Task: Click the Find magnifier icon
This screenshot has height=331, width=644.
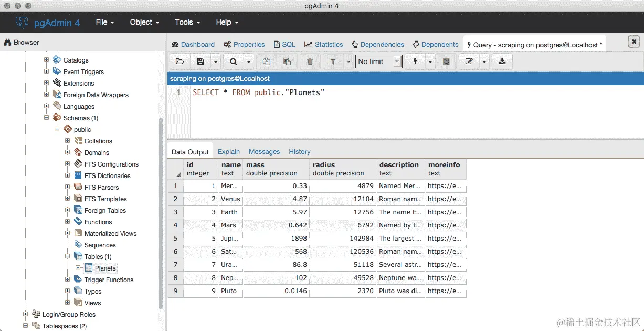Action: (x=234, y=61)
